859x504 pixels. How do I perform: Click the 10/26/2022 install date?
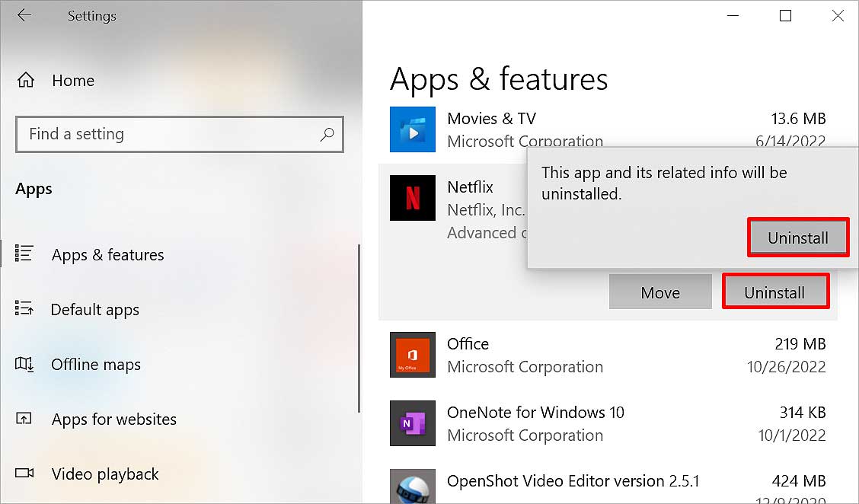[x=787, y=366]
